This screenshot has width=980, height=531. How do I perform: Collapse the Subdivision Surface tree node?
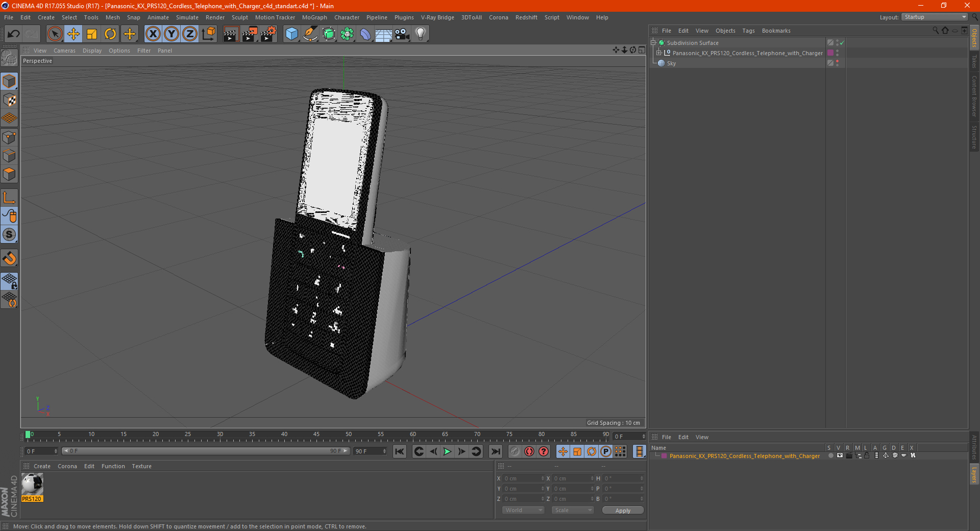(653, 43)
